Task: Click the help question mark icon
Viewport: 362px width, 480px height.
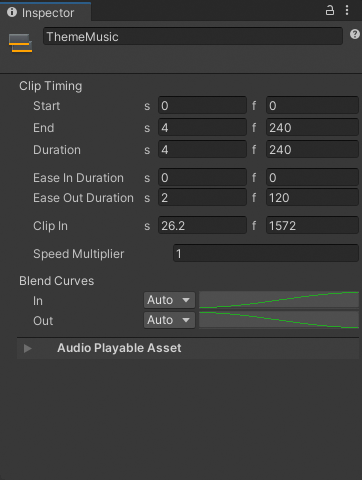Action: point(355,34)
